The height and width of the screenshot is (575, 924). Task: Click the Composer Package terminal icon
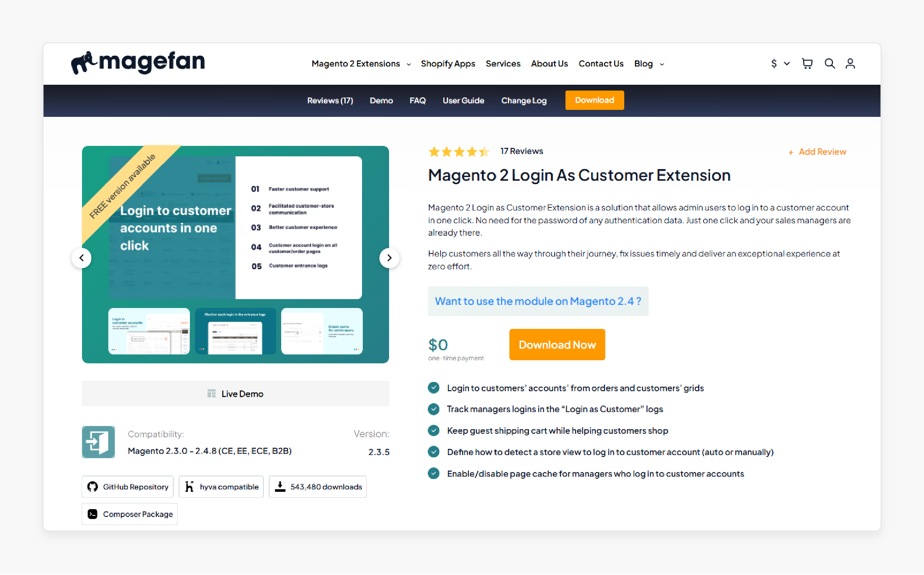pyautogui.click(x=92, y=514)
